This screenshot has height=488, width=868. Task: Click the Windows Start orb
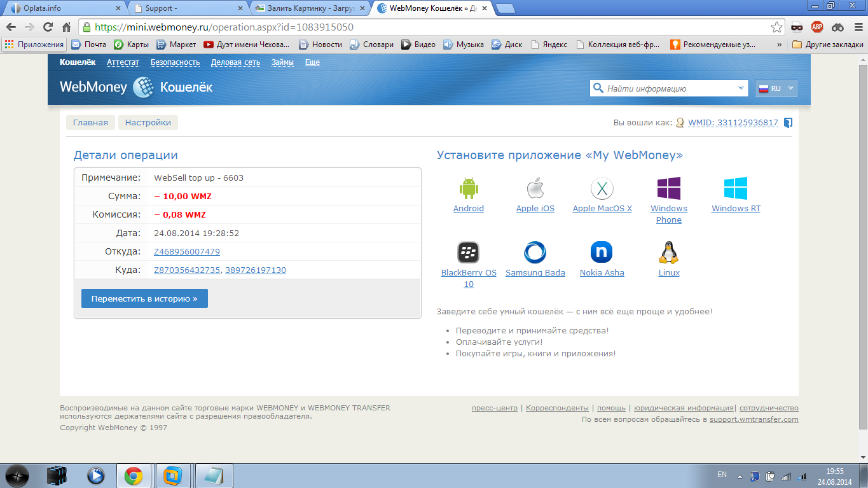coord(17,475)
